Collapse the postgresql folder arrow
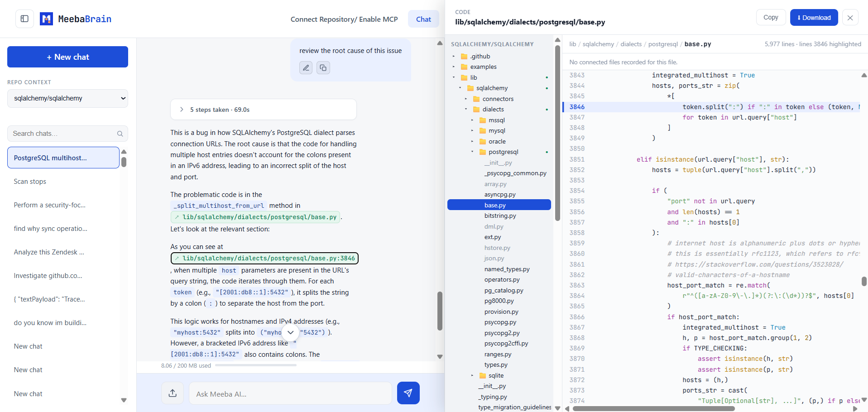 click(x=472, y=152)
